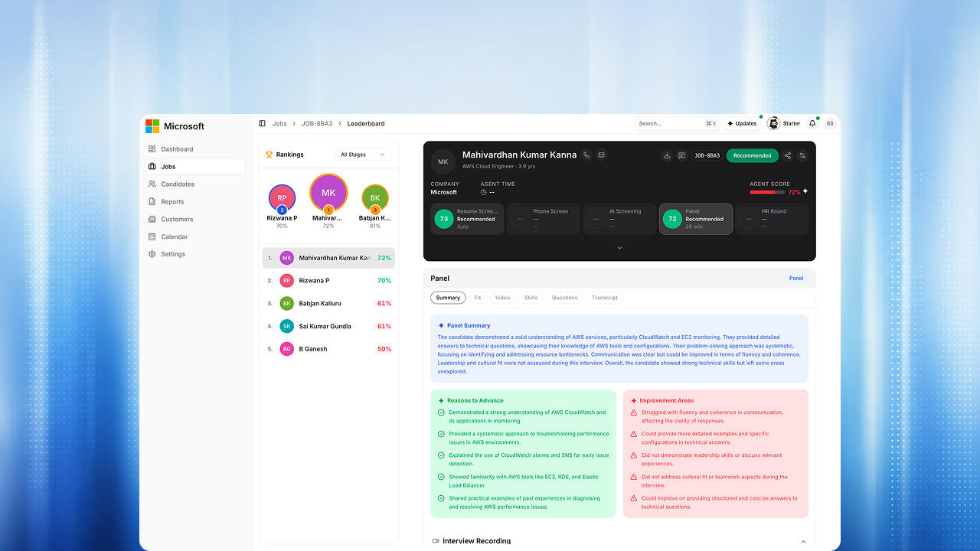Navigate to Customers in the sidebar
Image resolution: width=980 pixels, height=551 pixels.
pyautogui.click(x=195, y=220)
